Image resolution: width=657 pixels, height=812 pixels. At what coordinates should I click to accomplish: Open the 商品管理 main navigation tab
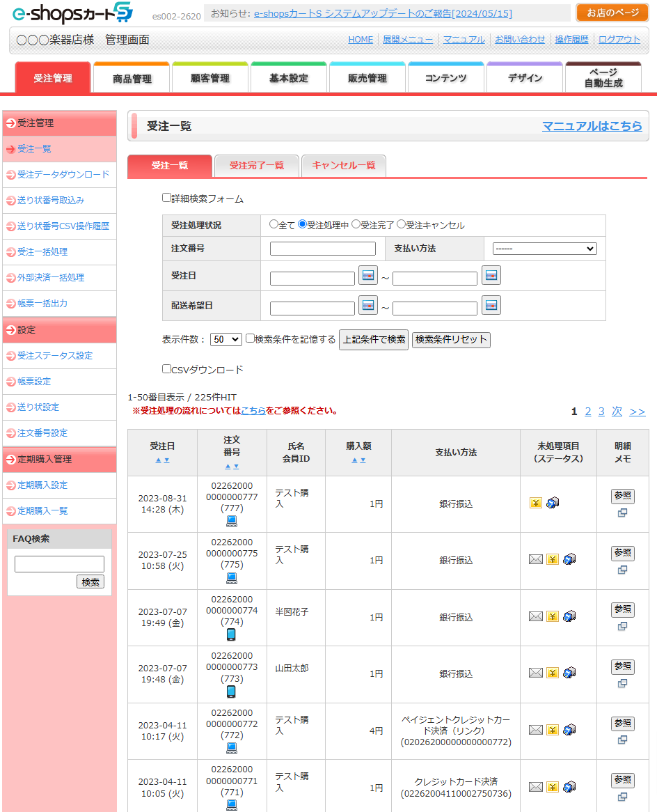(x=132, y=79)
